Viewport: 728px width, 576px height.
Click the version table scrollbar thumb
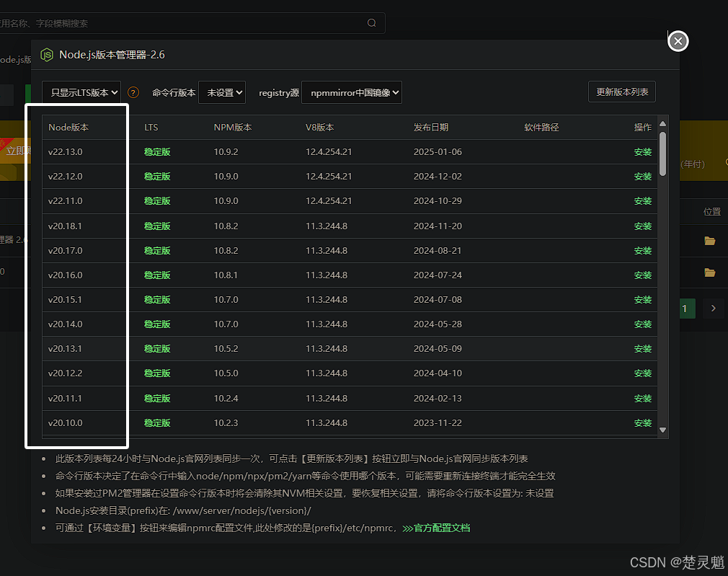click(x=662, y=154)
